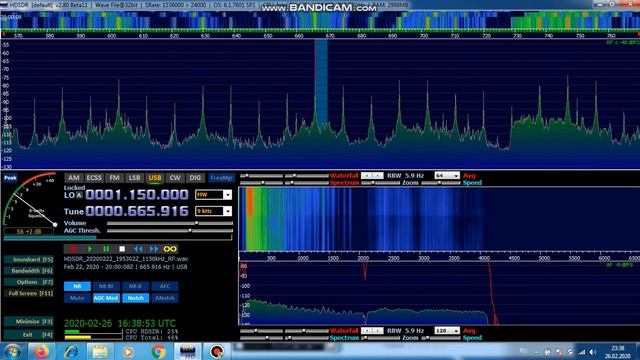
Task: Open Internet Explorer from the taskbar
Action: tap(71, 351)
